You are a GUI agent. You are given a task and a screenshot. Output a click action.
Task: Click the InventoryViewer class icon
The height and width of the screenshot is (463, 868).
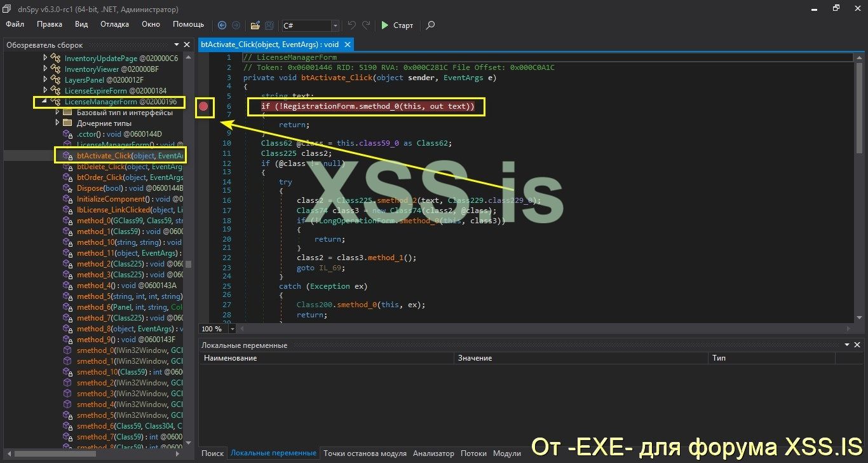click(55, 69)
